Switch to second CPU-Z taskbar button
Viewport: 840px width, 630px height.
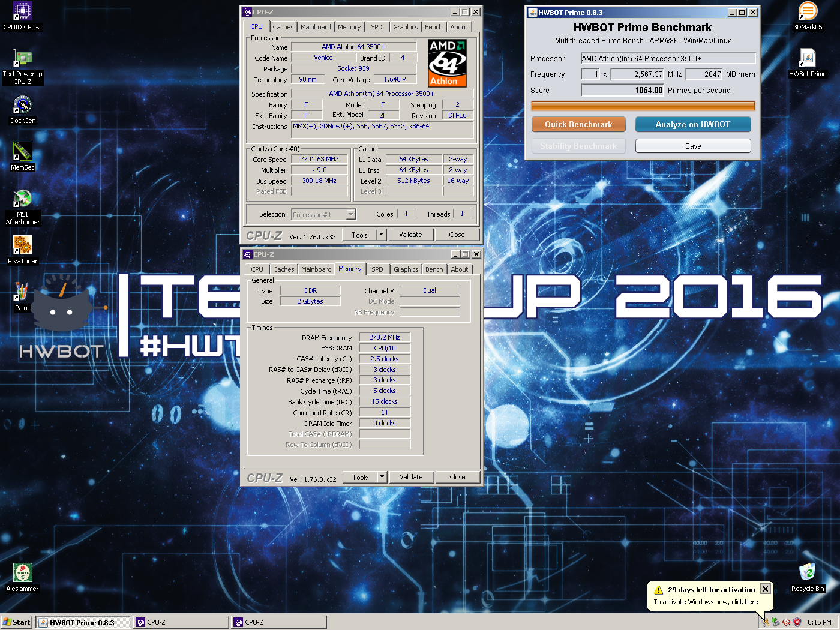(278, 622)
